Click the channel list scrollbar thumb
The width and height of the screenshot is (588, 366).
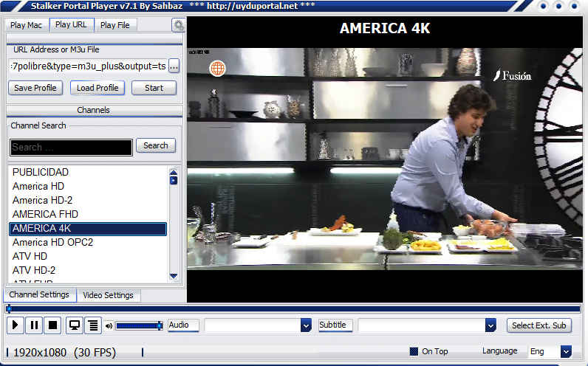tap(174, 181)
